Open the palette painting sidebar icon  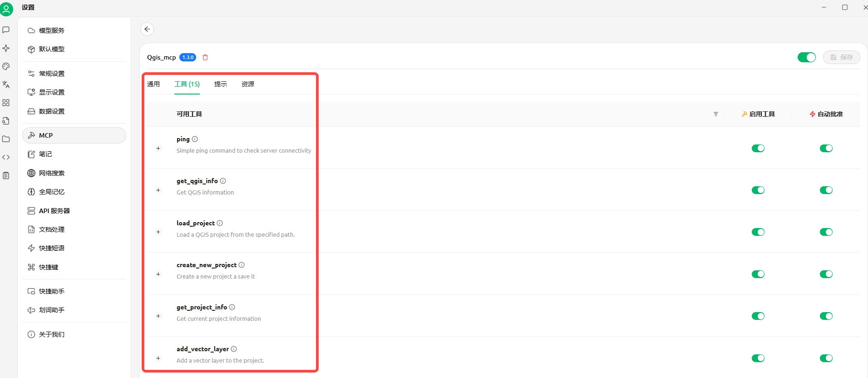pos(6,66)
